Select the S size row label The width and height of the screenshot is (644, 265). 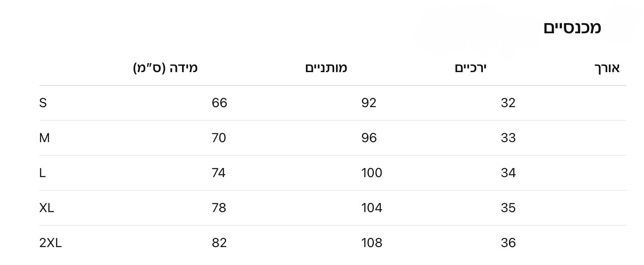43,103
